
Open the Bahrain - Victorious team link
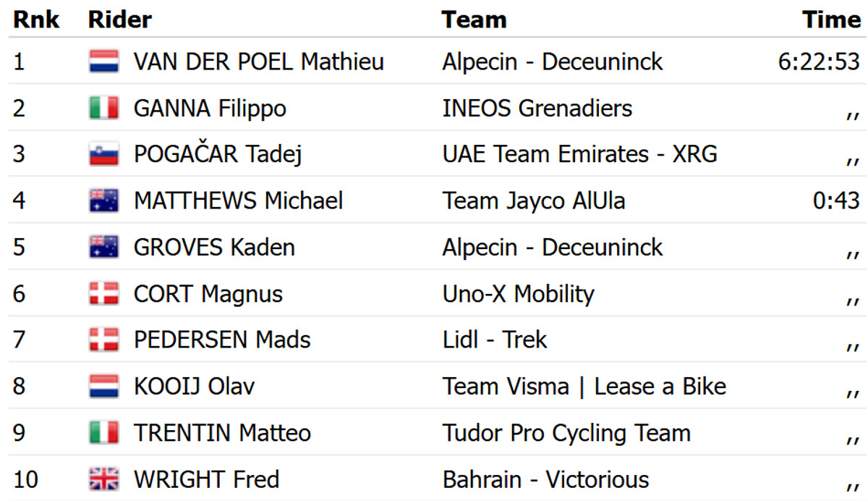pos(545,479)
